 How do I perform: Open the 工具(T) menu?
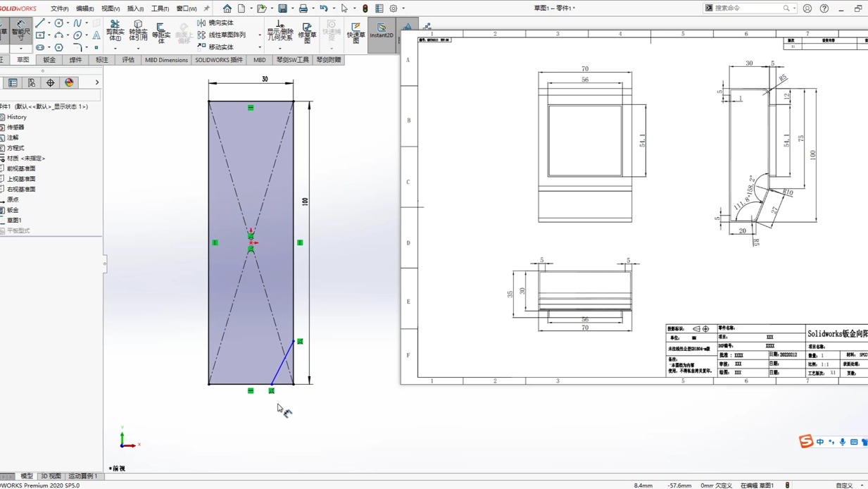click(x=160, y=8)
